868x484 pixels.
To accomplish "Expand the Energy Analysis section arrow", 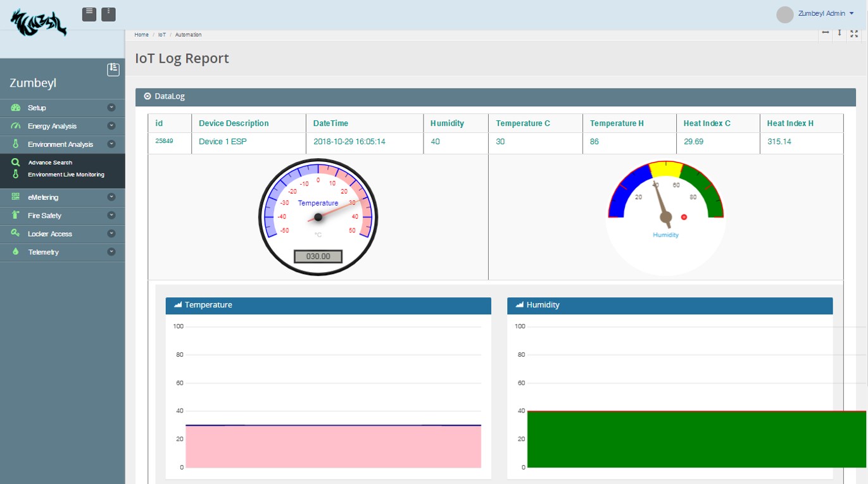I will click(x=111, y=127).
